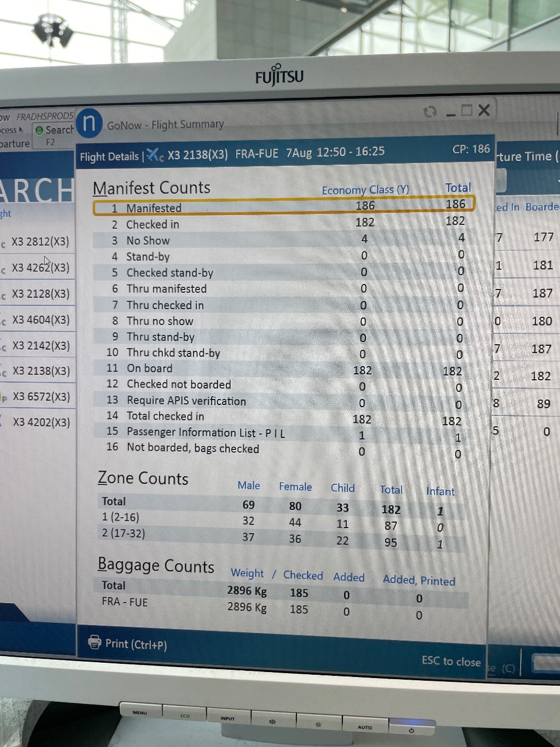This screenshot has height=747, width=560.
Task: Expand the arrow next to Access
Action: pos(21,130)
